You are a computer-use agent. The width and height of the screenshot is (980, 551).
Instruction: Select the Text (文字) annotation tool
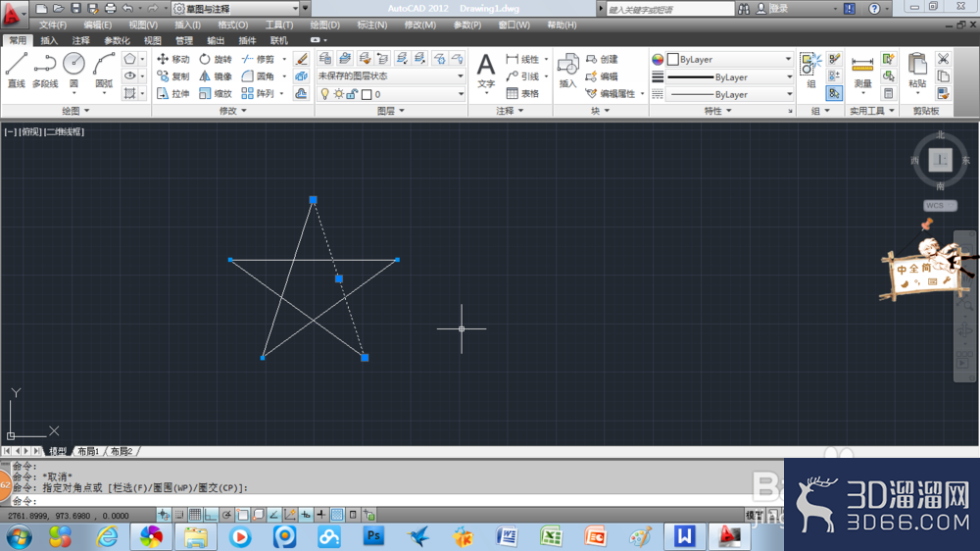[x=486, y=70]
